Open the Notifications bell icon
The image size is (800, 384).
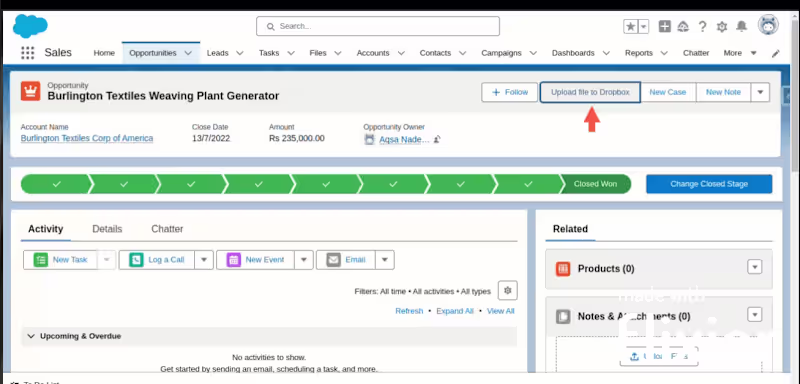point(741,27)
